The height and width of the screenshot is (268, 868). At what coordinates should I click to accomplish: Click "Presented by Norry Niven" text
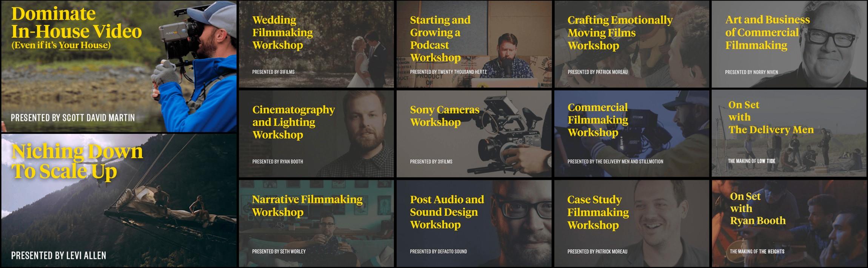(x=751, y=72)
